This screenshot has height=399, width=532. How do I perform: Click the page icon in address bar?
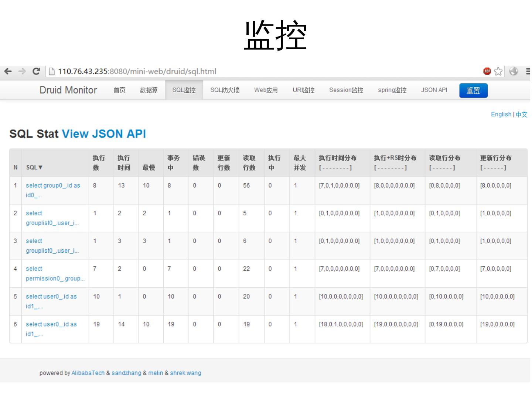coord(52,71)
